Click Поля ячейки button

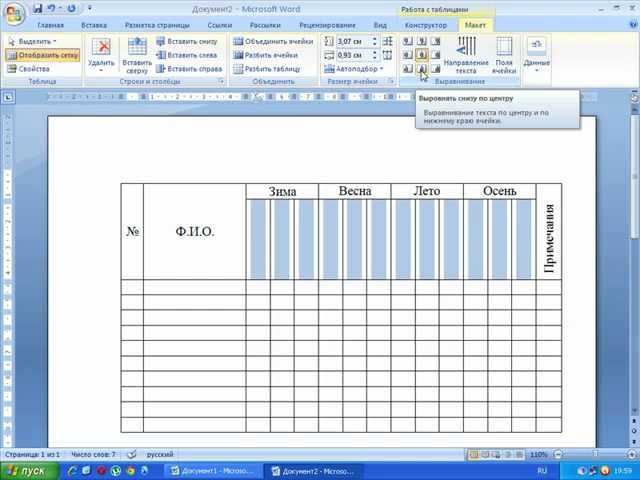[504, 55]
